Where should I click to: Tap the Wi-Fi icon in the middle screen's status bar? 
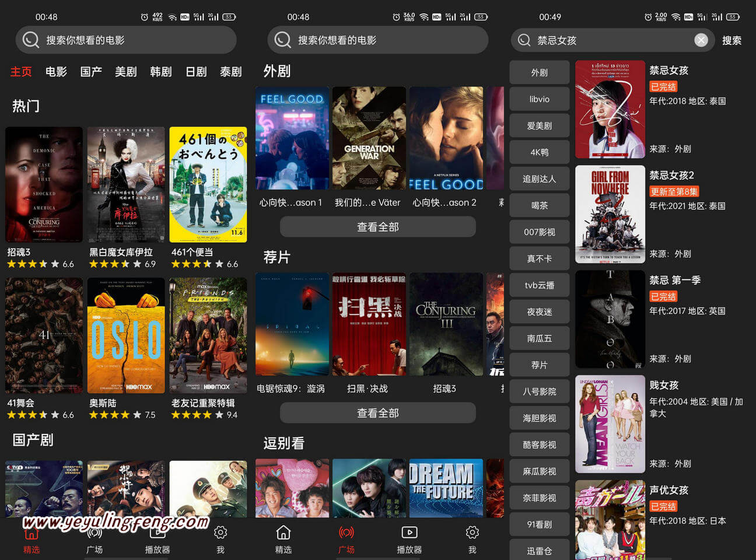pyautogui.click(x=424, y=17)
